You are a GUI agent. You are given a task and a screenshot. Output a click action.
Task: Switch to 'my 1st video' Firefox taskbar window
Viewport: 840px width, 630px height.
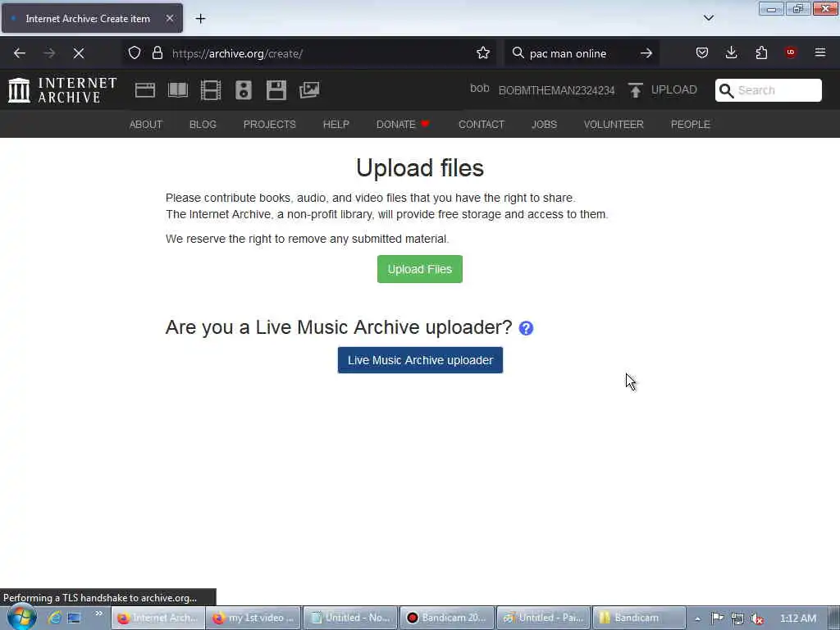[x=253, y=618]
